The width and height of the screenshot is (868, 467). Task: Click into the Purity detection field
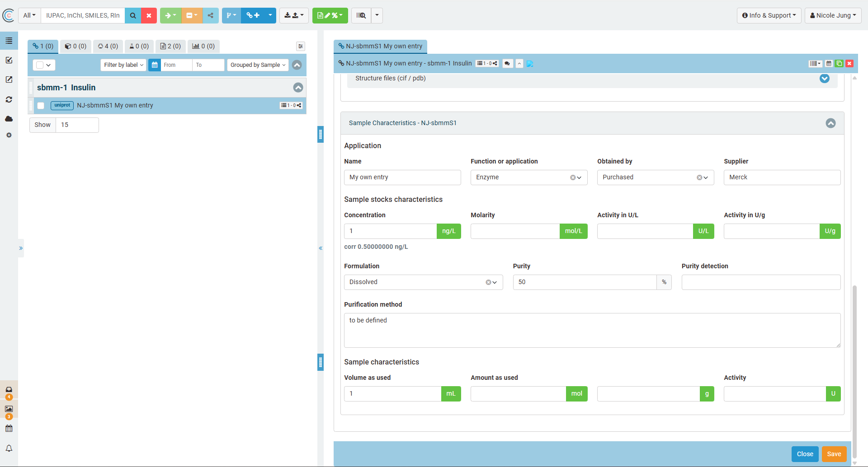(761, 282)
